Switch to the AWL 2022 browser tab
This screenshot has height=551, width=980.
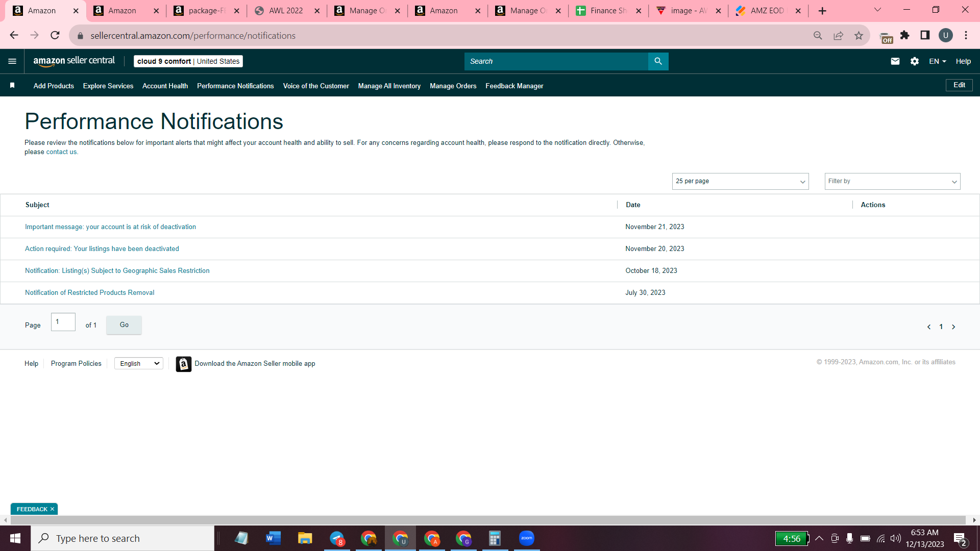(286, 11)
